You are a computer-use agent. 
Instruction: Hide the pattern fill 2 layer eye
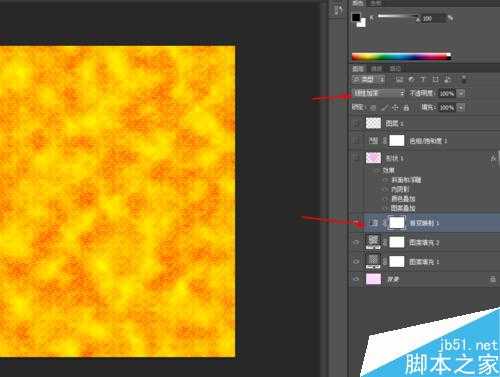click(x=356, y=242)
